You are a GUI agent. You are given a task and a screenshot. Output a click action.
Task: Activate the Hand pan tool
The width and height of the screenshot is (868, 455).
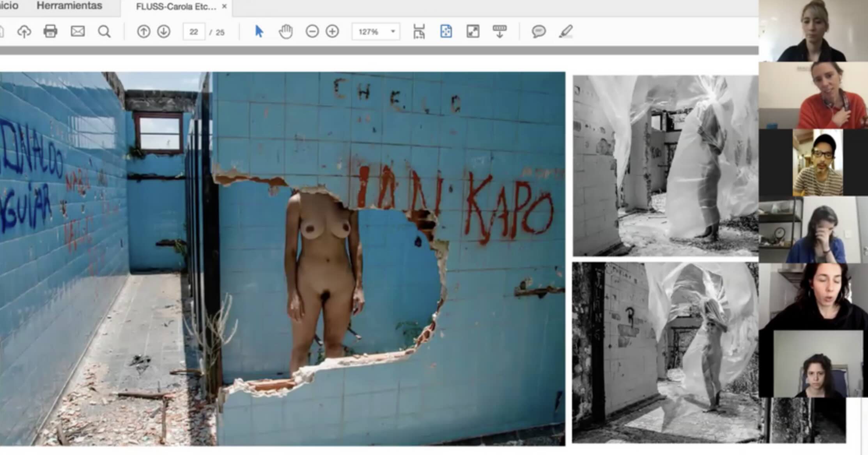point(285,32)
